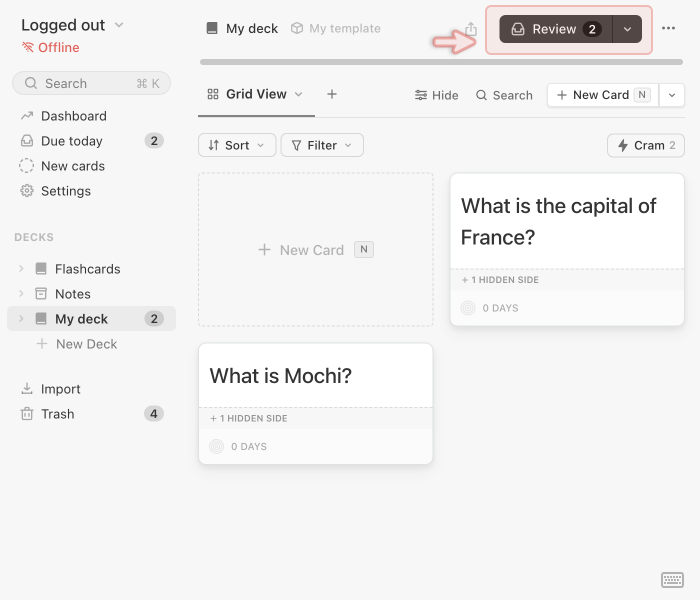Add a new view with plus icon
Image resolution: width=700 pixels, height=600 pixels.
[x=332, y=94]
